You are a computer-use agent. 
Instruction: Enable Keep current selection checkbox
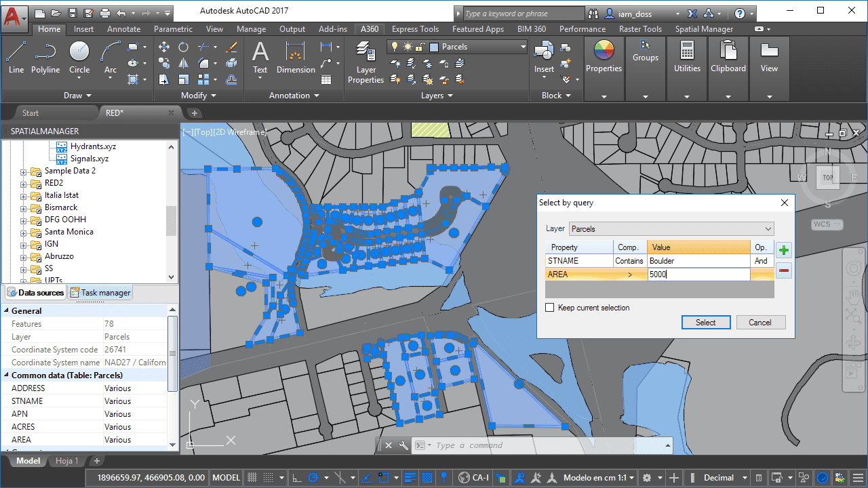(x=550, y=308)
